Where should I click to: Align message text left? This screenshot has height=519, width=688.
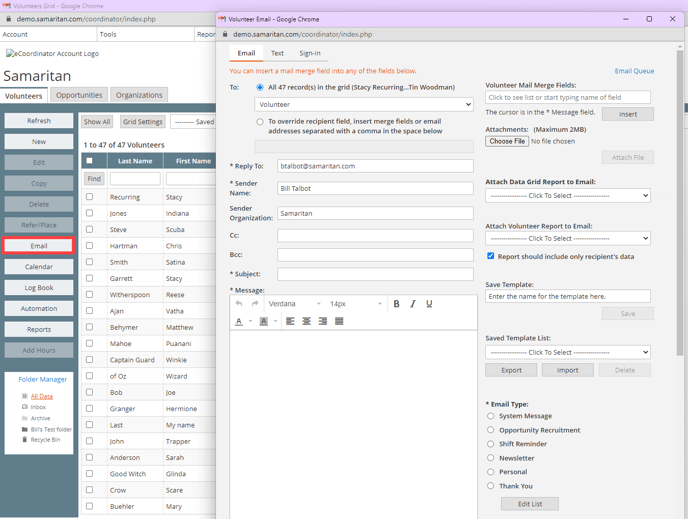click(290, 321)
